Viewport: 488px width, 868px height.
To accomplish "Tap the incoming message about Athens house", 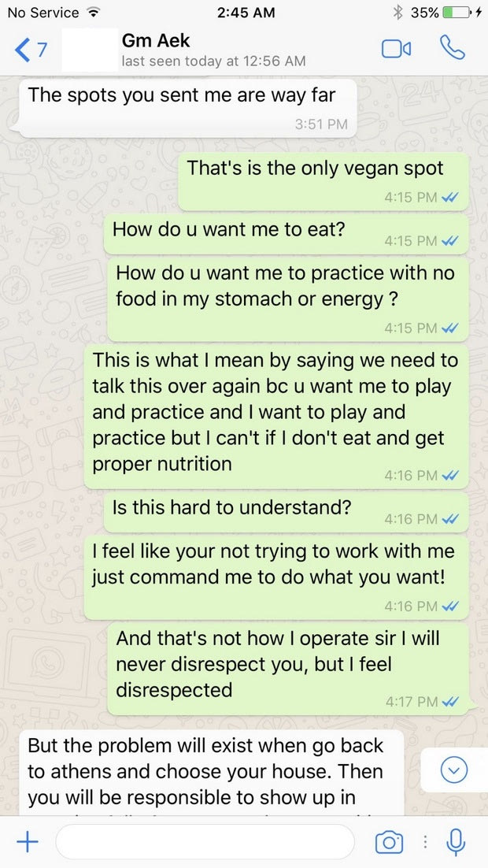I will pos(211,773).
